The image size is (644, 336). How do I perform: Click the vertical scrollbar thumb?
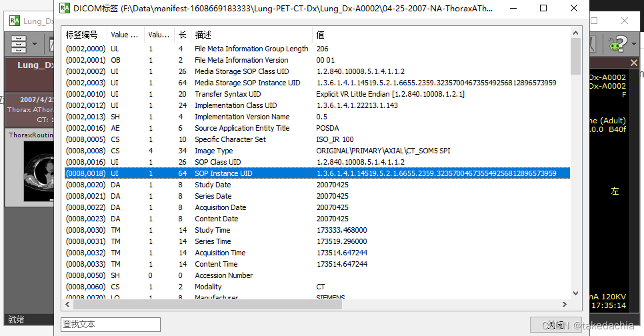pyautogui.click(x=575, y=57)
